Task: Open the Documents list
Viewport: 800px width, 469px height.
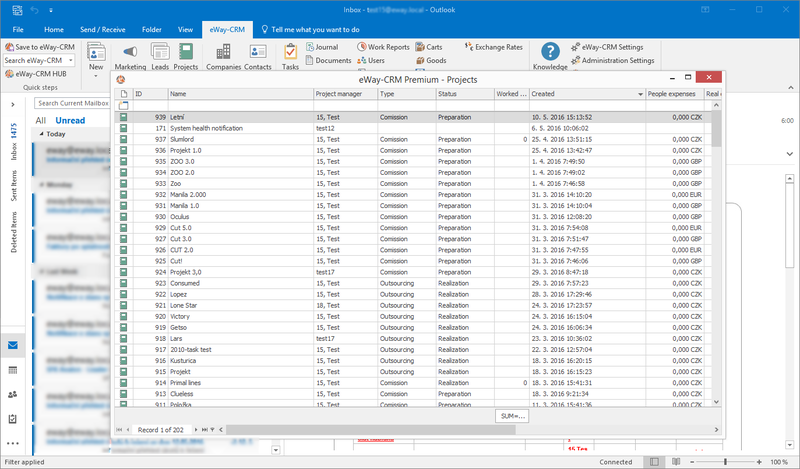Action: (329, 60)
